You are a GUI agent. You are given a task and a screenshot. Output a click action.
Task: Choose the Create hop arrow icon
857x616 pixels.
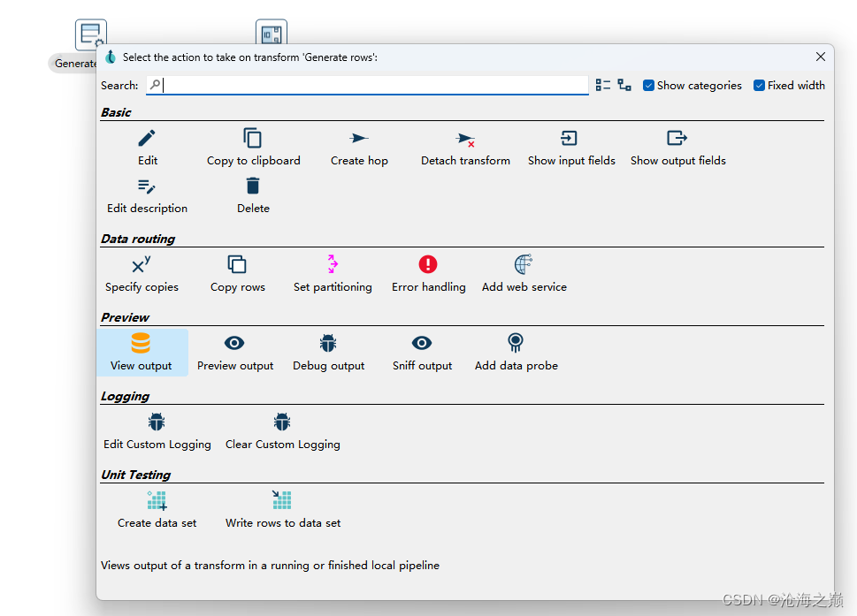click(x=359, y=138)
